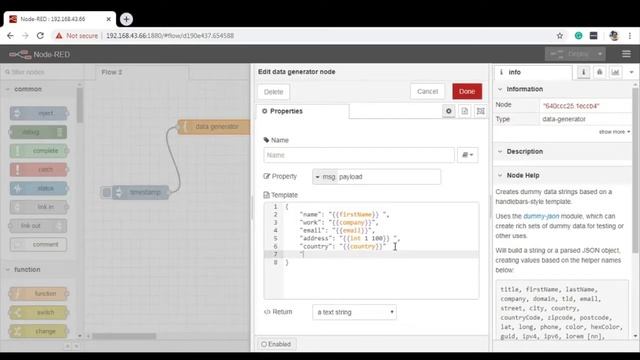640x360 pixels.
Task: Select the inject palette node
Action: coord(39,113)
